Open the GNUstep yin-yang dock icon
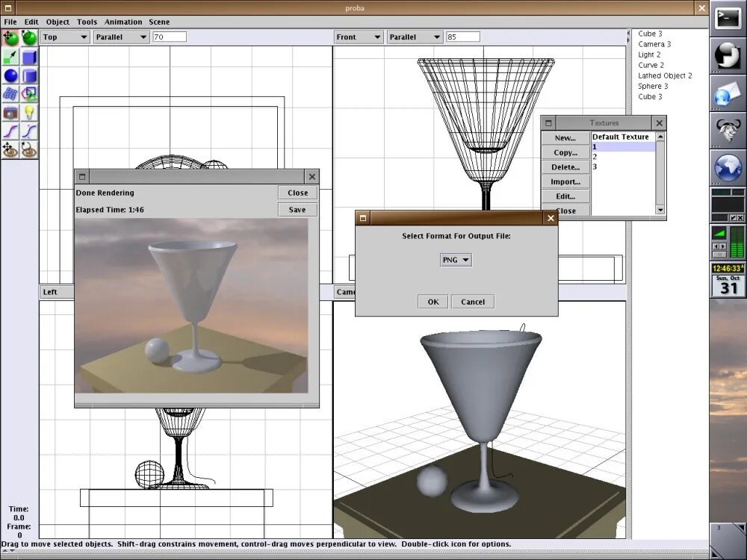 click(728, 56)
